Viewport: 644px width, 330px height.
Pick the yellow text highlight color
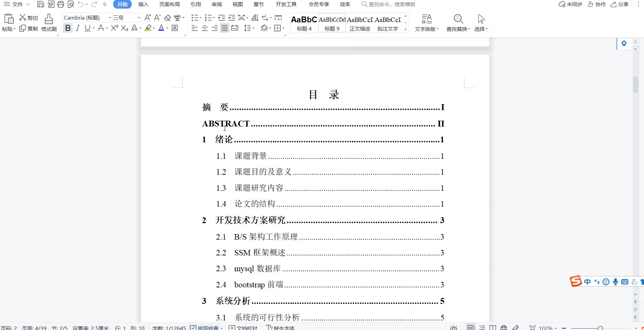click(148, 28)
